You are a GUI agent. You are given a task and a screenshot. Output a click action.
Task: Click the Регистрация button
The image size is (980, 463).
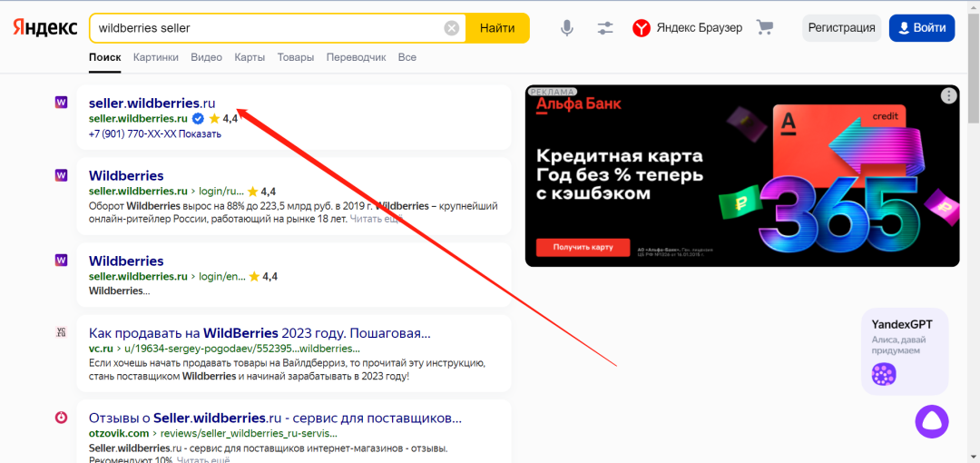841,28
